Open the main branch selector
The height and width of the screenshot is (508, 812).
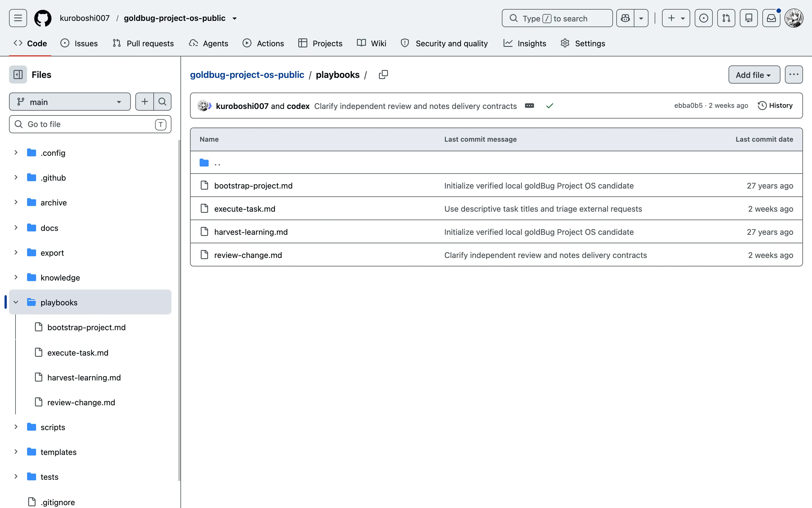70,102
